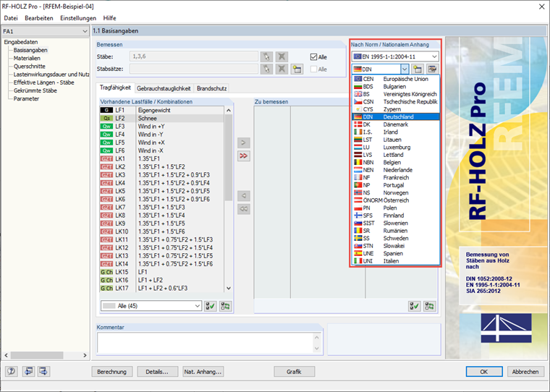Screen dimensions: 550x392
Task: Select Germany flag entry DIN in list
Action: 396,116
